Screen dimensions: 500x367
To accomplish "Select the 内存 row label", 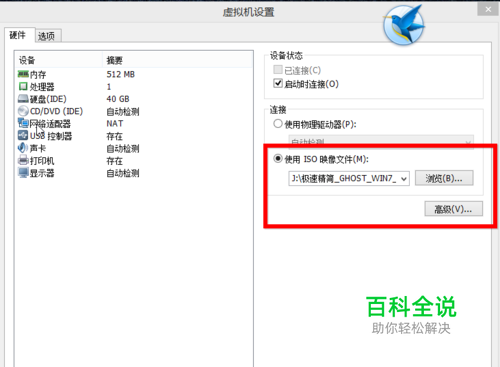I will point(38,74).
